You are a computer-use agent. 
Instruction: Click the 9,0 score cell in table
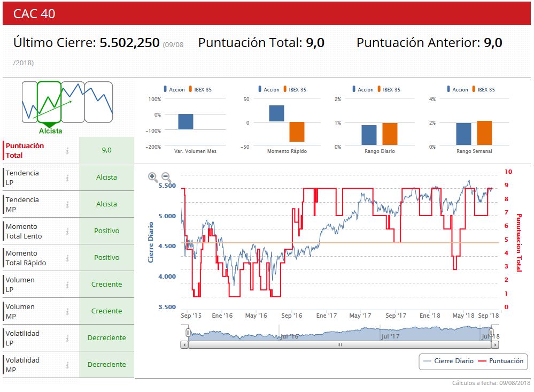tap(106, 150)
